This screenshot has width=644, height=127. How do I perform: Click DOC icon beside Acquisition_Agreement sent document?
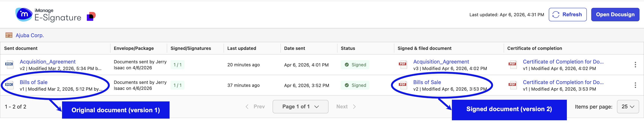pos(9,64)
